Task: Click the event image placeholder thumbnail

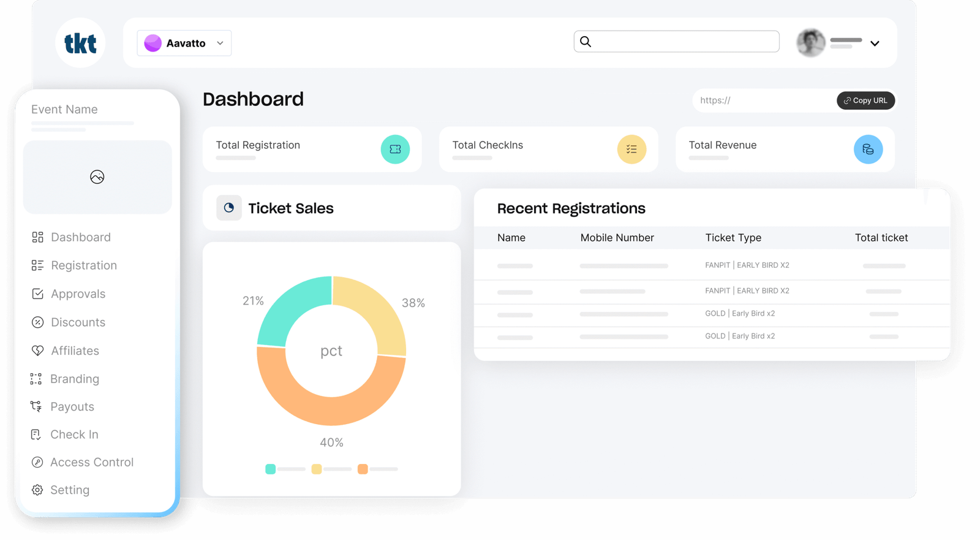Action: 97,177
